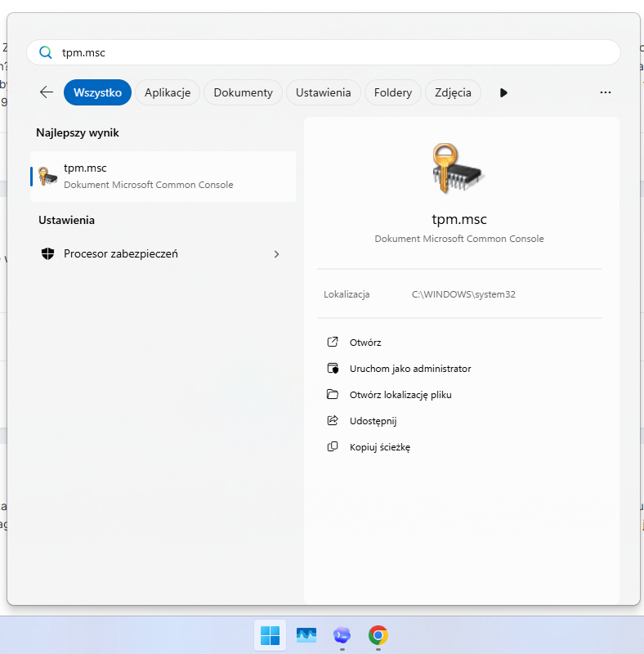Select Otwórz lokalizację pliku
Screen dimensions: 644x654
(x=400, y=395)
